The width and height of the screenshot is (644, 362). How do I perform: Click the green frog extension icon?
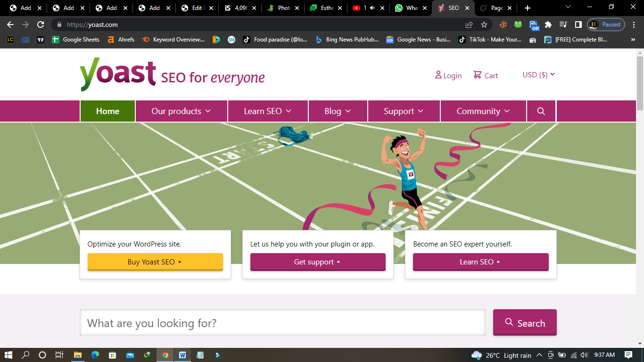518,25
